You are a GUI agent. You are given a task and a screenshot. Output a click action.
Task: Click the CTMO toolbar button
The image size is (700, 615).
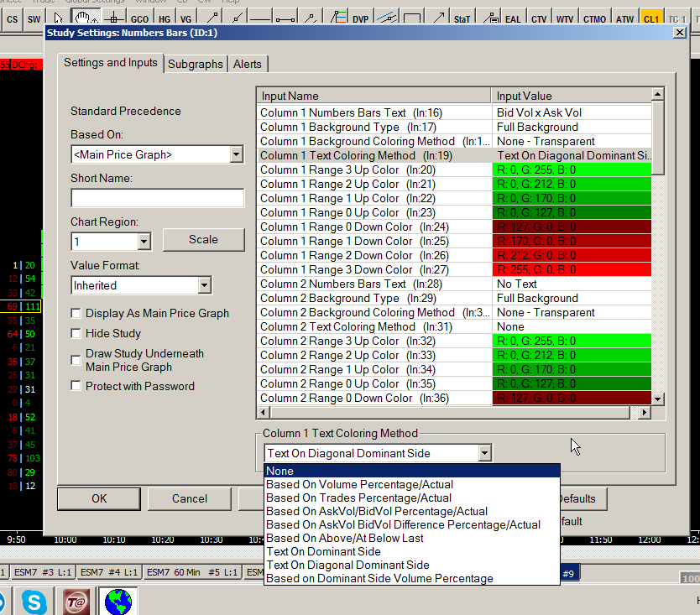pyautogui.click(x=594, y=18)
